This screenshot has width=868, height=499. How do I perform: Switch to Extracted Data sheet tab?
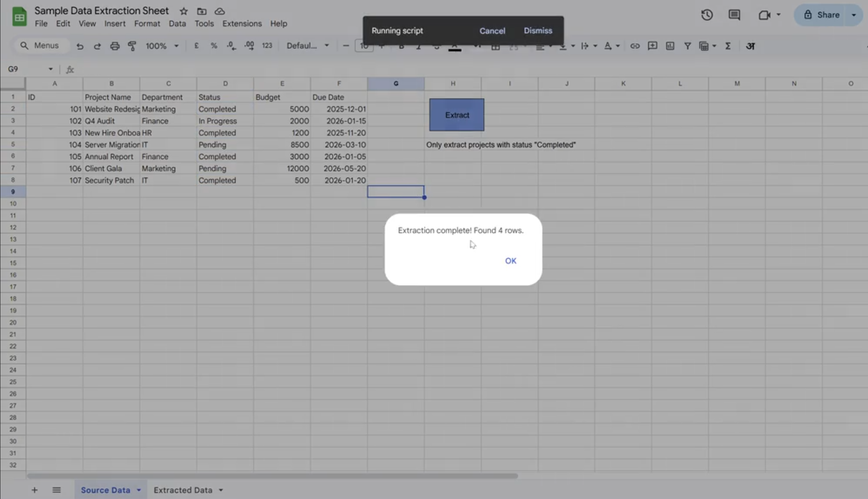click(183, 490)
